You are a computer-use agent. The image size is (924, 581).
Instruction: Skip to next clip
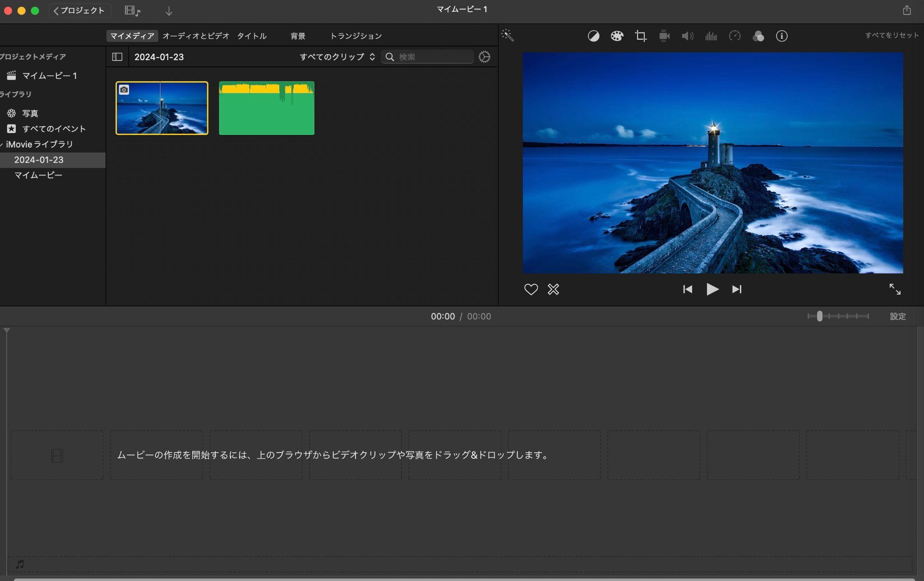click(x=737, y=289)
